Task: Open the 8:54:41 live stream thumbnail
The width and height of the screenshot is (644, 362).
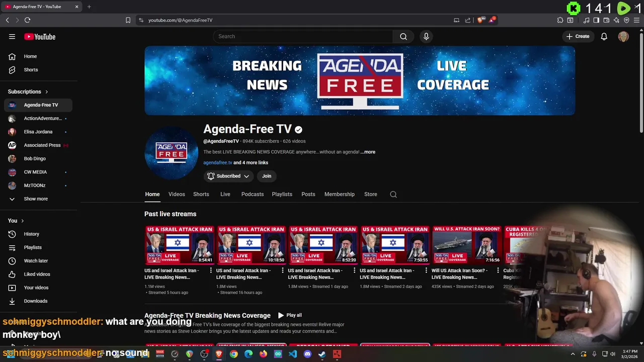Action: coord(180,245)
